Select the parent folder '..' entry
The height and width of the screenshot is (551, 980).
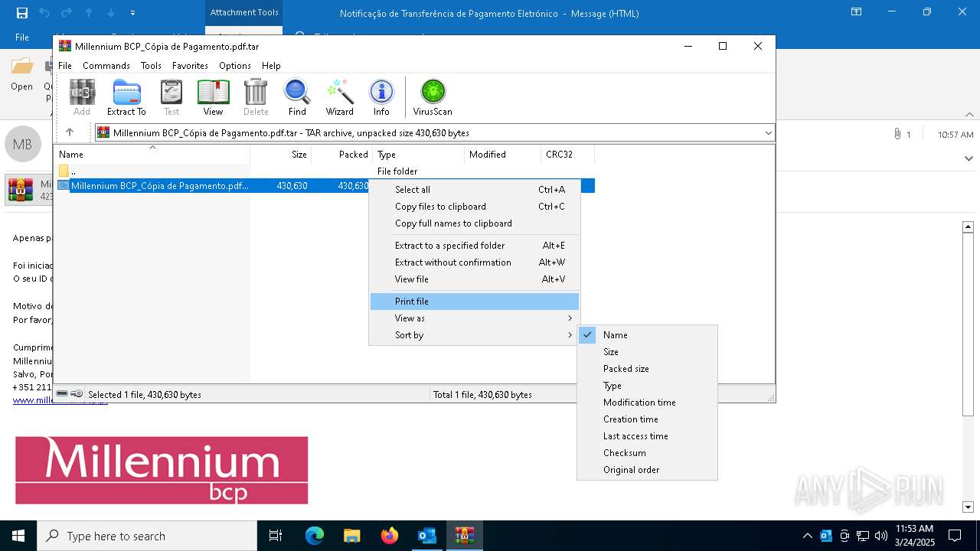click(x=73, y=171)
